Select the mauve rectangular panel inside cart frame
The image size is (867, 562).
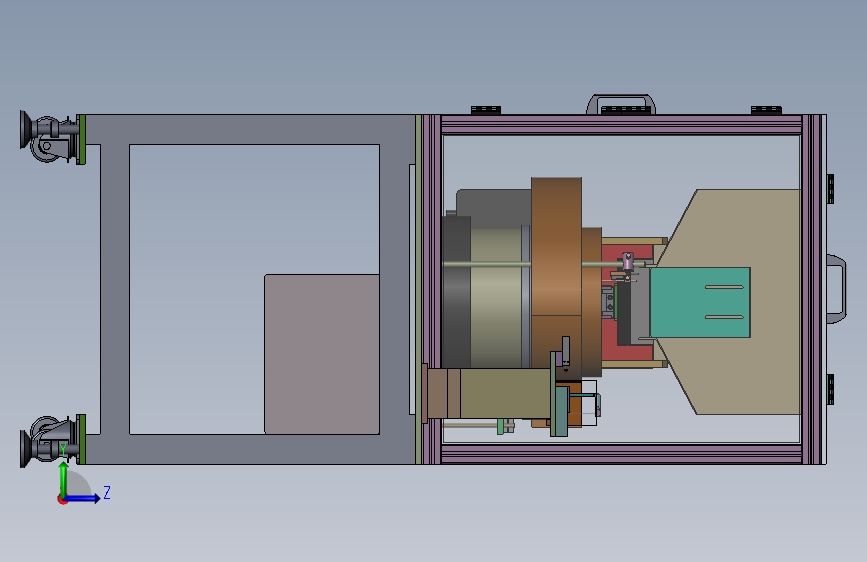pos(322,354)
